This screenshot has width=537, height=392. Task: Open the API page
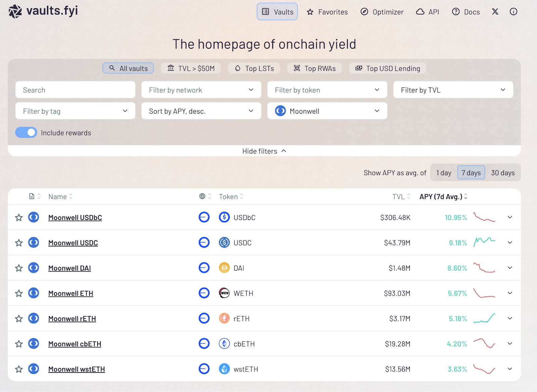(428, 12)
